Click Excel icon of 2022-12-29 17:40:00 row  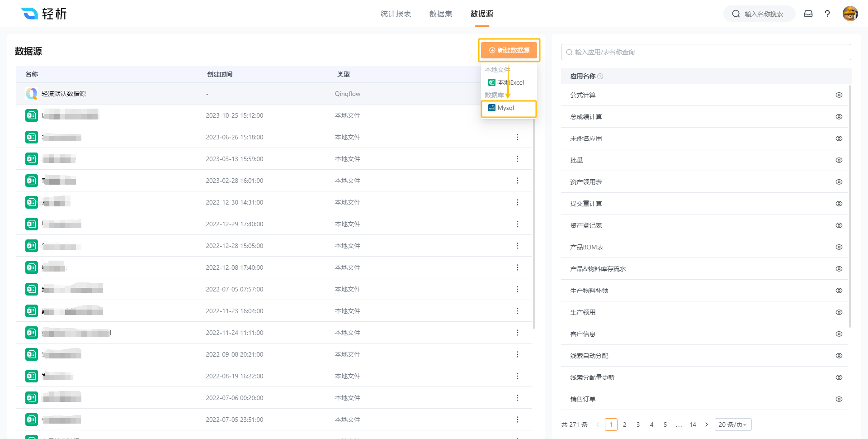tap(31, 224)
